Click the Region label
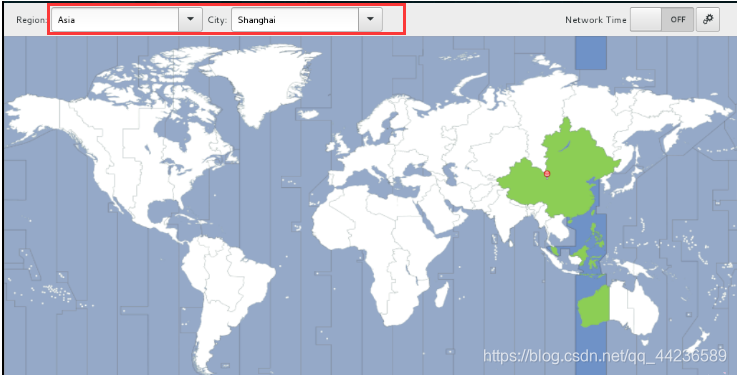The width and height of the screenshot is (737, 375). pyautogui.click(x=32, y=20)
